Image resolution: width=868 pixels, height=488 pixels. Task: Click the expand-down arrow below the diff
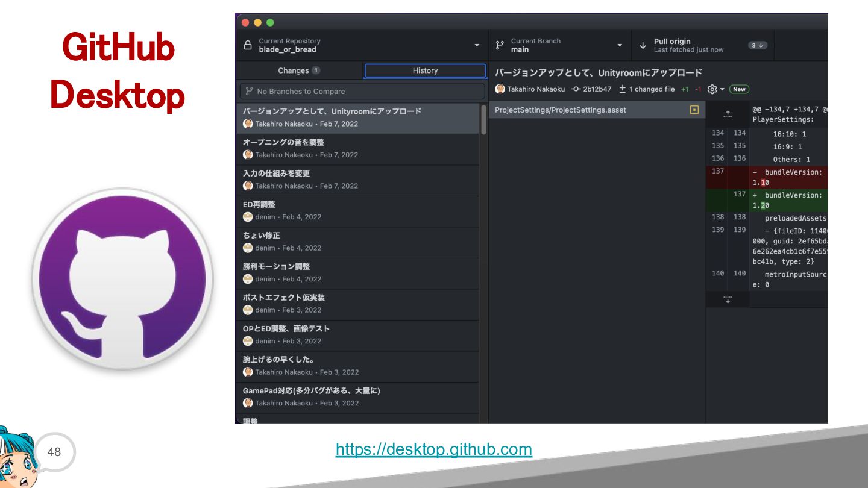(x=728, y=299)
